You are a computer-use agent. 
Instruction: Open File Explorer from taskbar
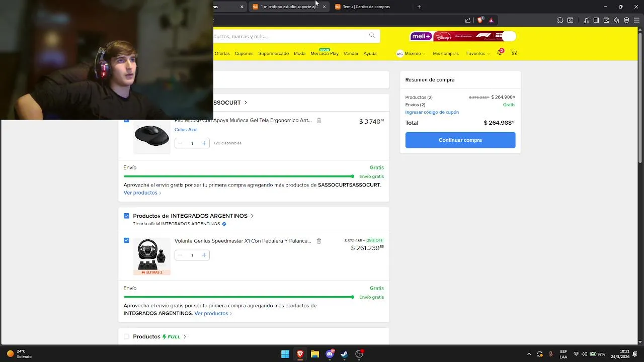pos(314,354)
